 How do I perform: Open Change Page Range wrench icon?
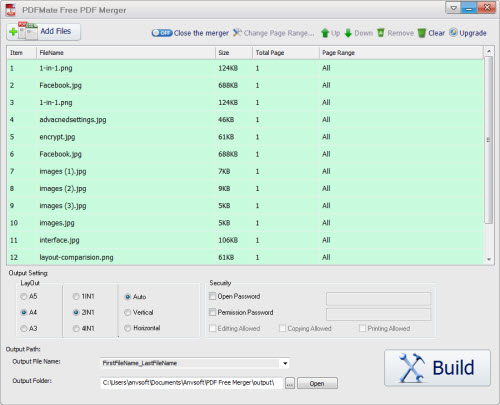coord(237,33)
